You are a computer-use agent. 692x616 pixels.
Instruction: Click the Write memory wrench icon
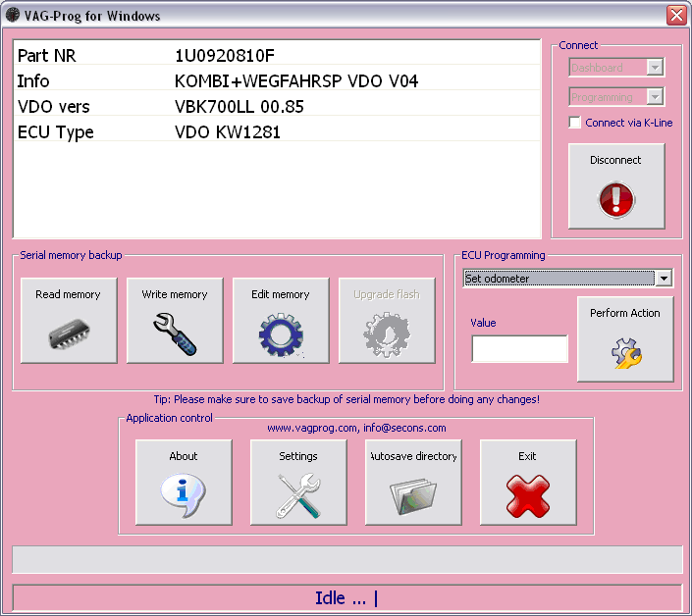click(x=175, y=334)
